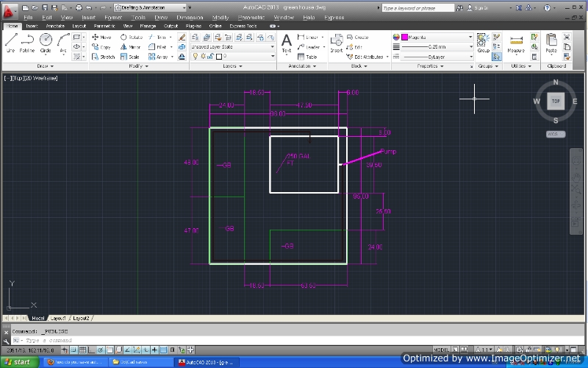Open the File menu
This screenshot has height=368, width=588.
(28, 18)
